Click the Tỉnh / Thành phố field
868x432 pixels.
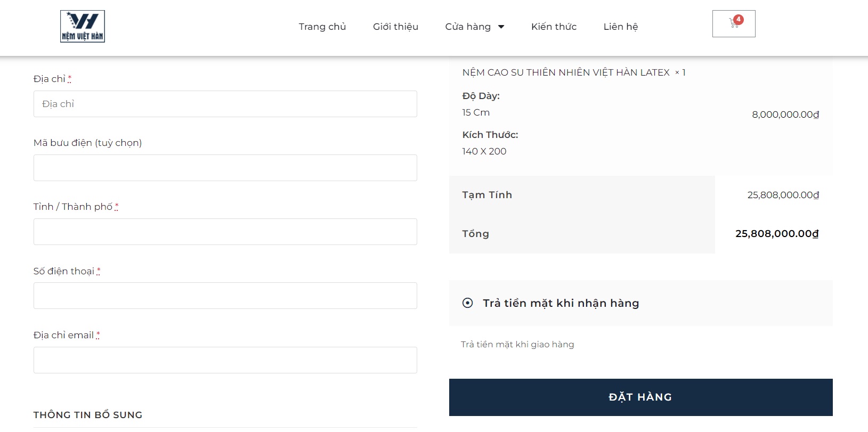(x=225, y=232)
